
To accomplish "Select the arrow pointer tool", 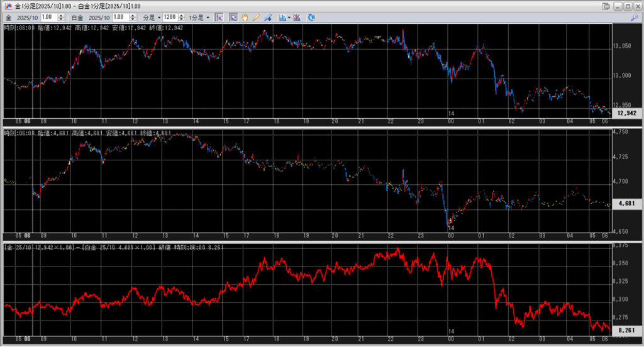I will pyautogui.click(x=233, y=17).
